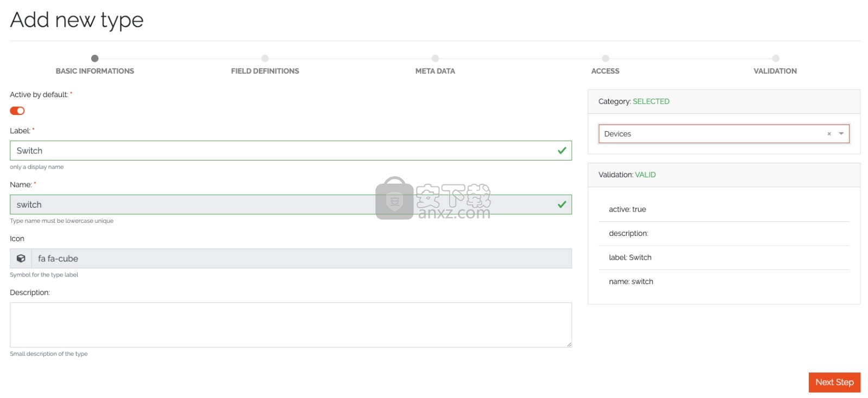Focus the Name input containing switch

tap(291, 204)
